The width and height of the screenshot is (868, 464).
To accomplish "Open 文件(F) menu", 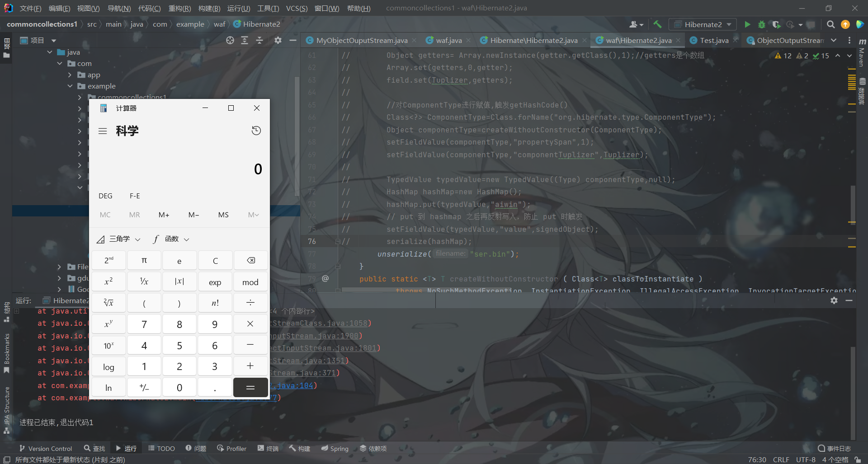I will (x=31, y=8).
